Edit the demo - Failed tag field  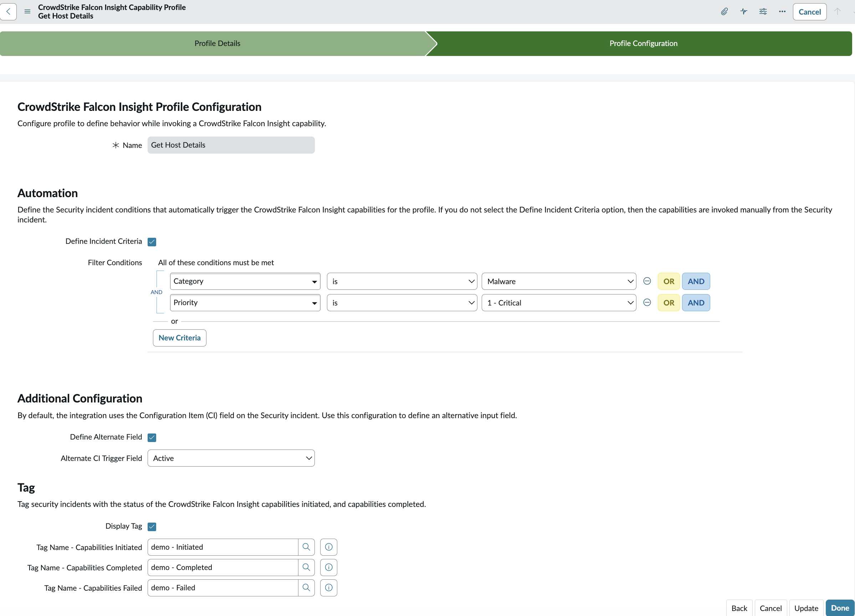(x=223, y=588)
